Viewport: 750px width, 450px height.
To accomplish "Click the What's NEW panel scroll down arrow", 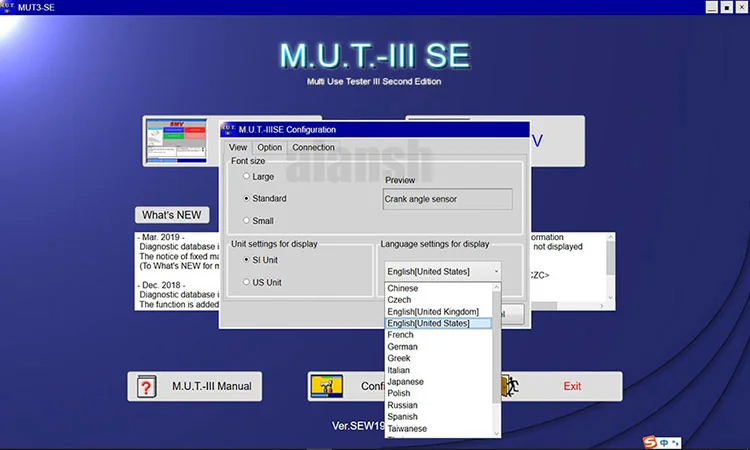I will (610, 297).
